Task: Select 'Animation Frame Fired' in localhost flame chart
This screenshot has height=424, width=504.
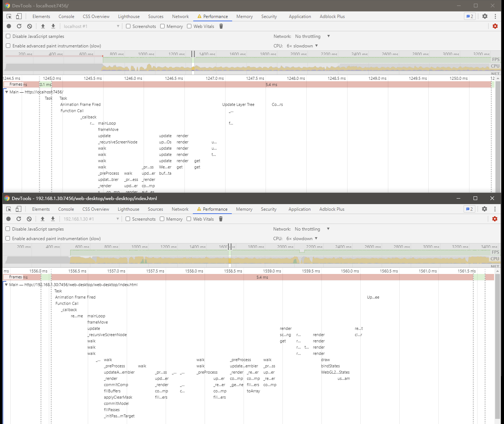Action: coord(80,104)
